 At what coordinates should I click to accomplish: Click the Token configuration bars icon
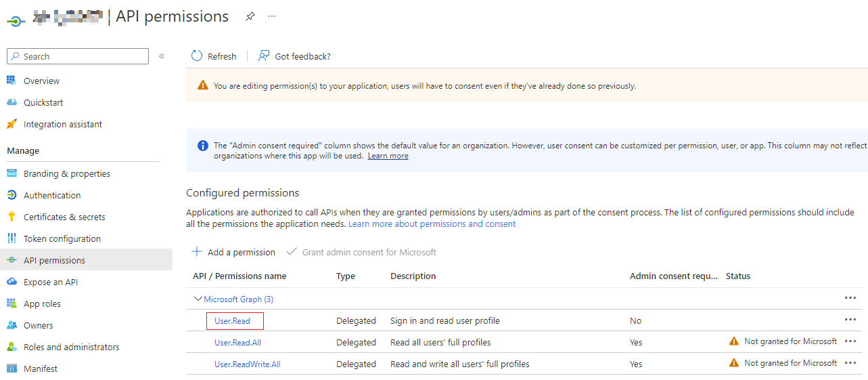click(12, 238)
